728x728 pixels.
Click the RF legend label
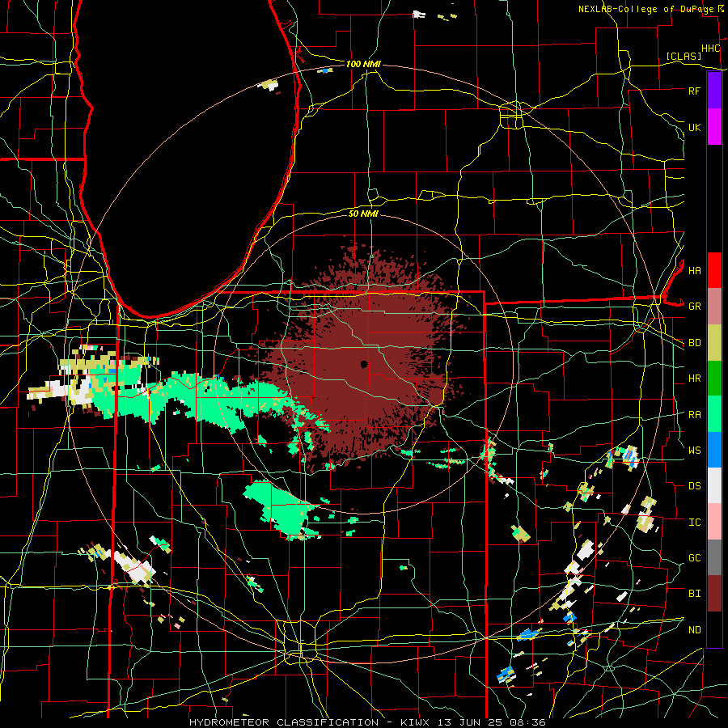click(694, 91)
